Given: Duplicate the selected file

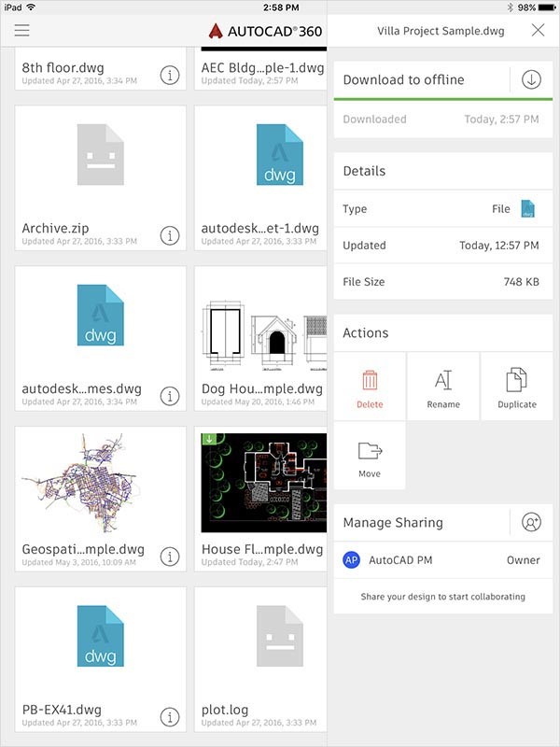Looking at the screenshot, I should point(517,387).
